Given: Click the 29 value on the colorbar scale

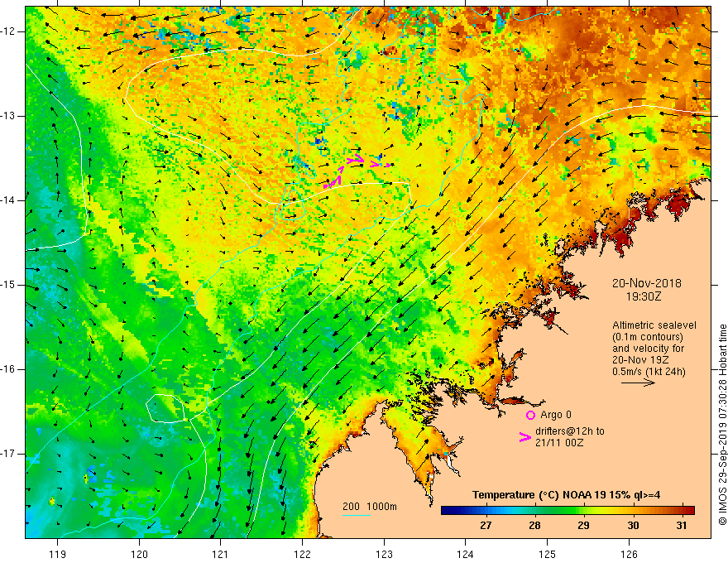Looking at the screenshot, I should pyautogui.click(x=583, y=526).
